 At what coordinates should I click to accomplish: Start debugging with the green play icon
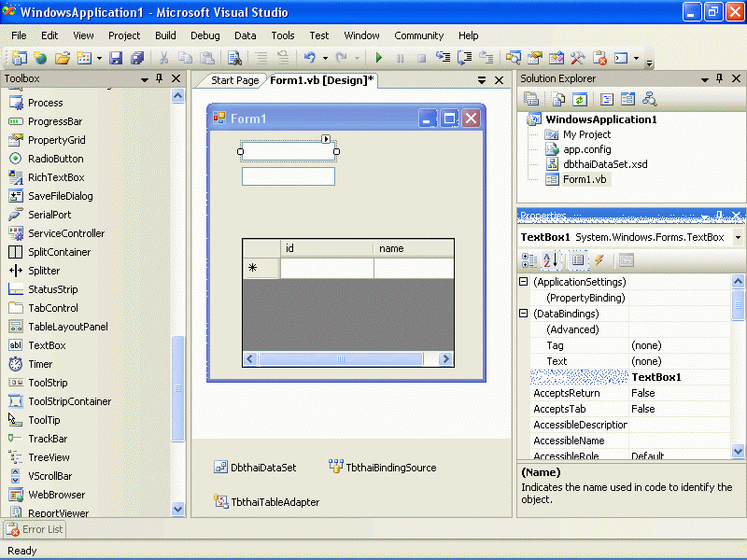[x=379, y=58]
